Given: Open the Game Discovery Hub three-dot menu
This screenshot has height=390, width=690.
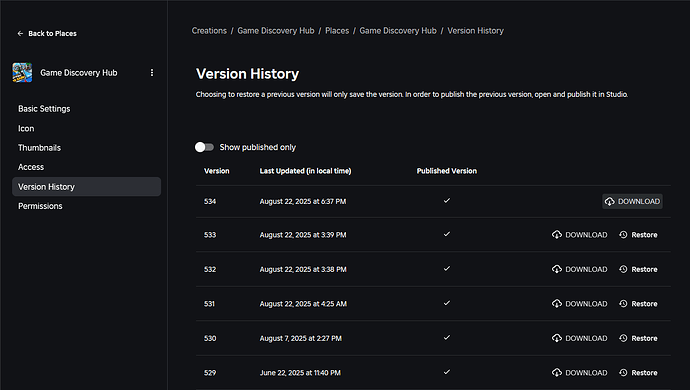Looking at the screenshot, I should click(x=152, y=73).
